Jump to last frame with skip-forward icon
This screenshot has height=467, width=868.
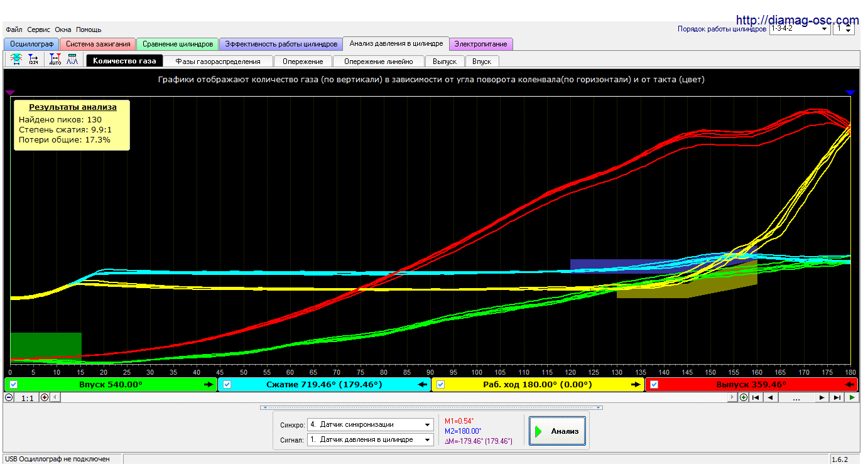(x=837, y=397)
